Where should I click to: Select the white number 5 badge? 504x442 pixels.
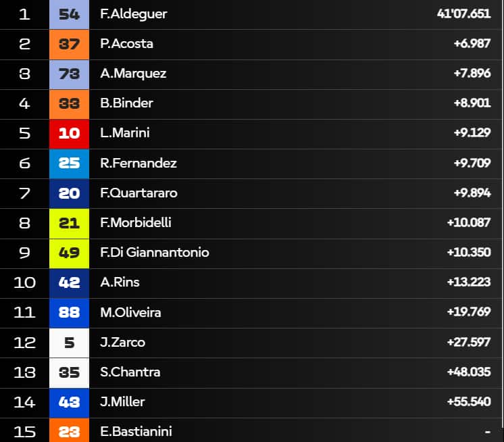tap(69, 342)
